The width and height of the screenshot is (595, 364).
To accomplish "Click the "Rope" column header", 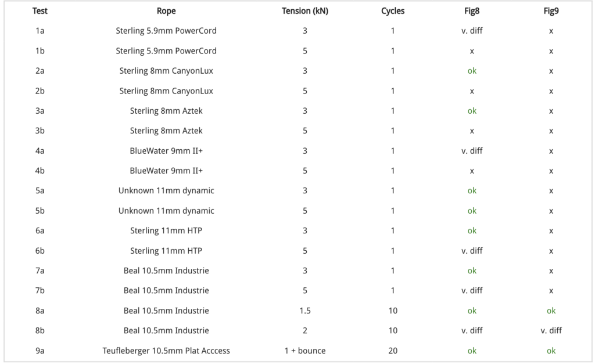I will 166,11.
